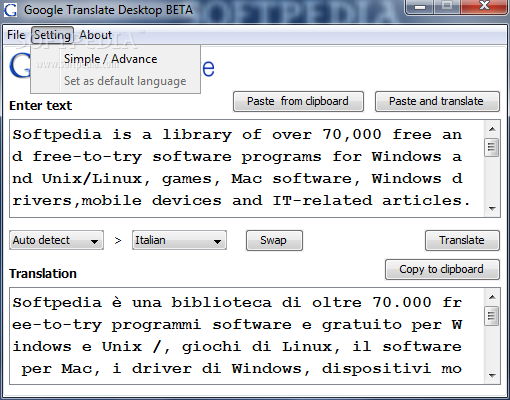Image resolution: width=510 pixels, height=400 pixels.
Task: Click Paste from clipboard button
Action: (298, 101)
